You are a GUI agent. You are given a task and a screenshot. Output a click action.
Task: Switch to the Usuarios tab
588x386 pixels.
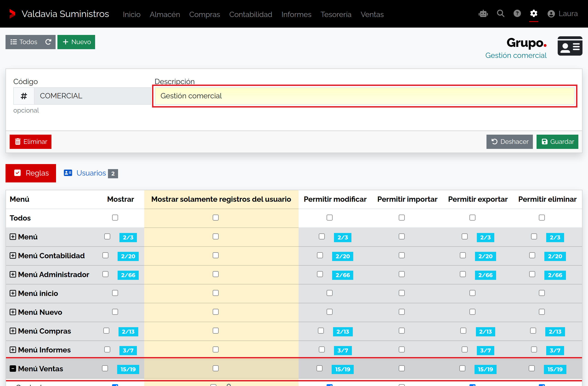click(x=91, y=173)
